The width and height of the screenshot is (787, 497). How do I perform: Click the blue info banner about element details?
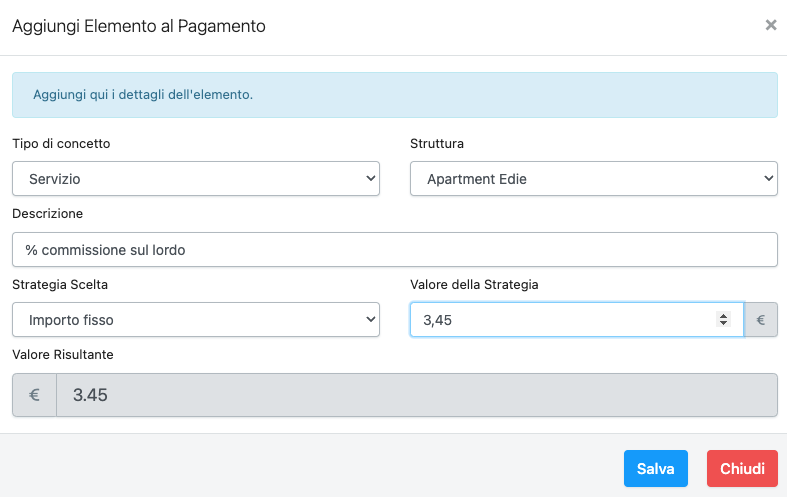click(394, 95)
